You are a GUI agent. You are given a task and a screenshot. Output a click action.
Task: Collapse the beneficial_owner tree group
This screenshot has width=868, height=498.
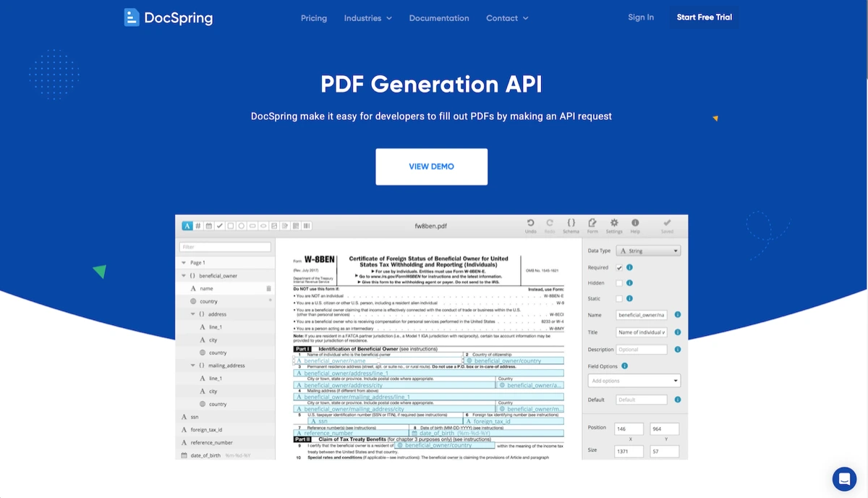tap(184, 276)
